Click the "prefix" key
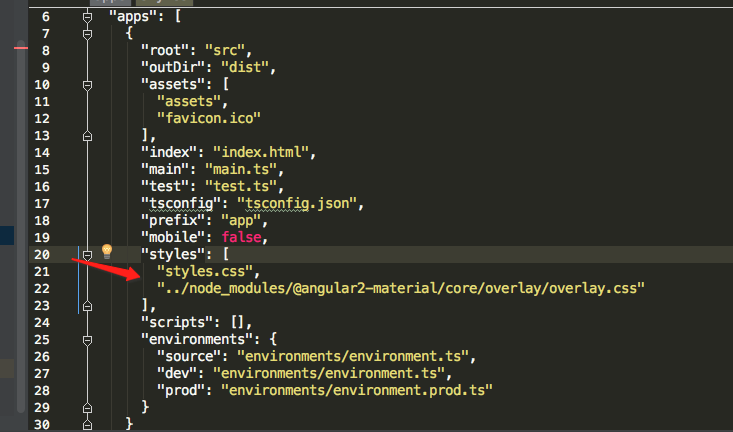 tap(173, 220)
